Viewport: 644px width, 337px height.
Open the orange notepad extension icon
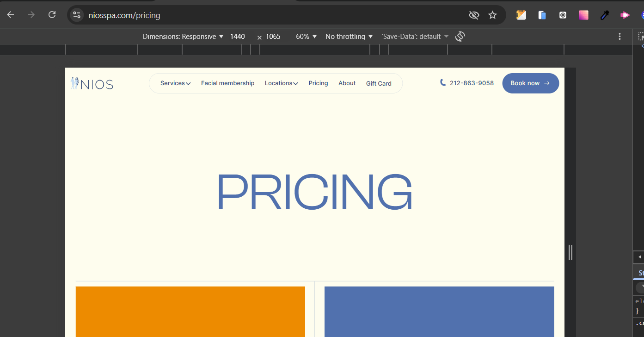(521, 15)
